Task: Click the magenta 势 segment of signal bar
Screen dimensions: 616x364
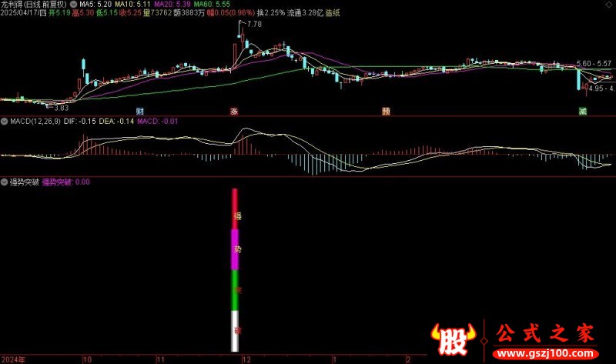Action: coord(235,250)
